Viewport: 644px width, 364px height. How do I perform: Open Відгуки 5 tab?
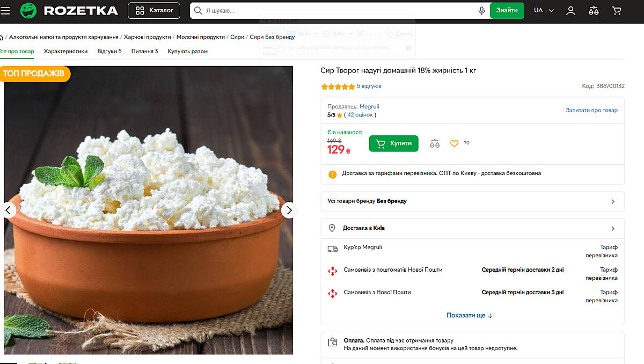click(x=109, y=52)
